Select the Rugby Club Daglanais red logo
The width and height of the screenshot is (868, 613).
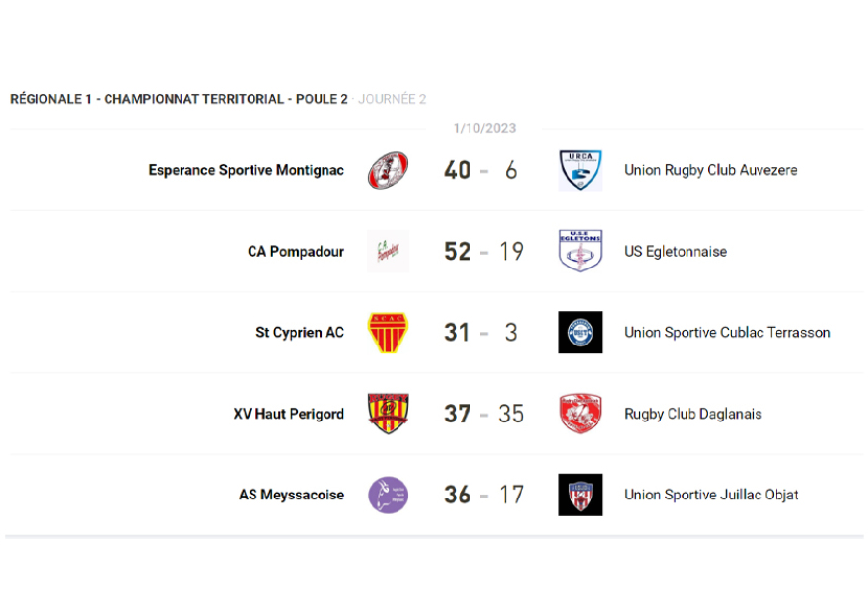coord(580,414)
